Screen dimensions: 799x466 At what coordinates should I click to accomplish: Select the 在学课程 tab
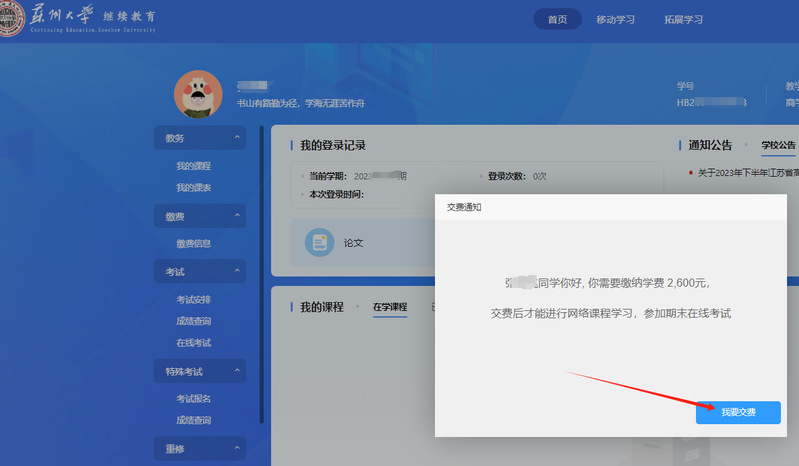(x=390, y=307)
